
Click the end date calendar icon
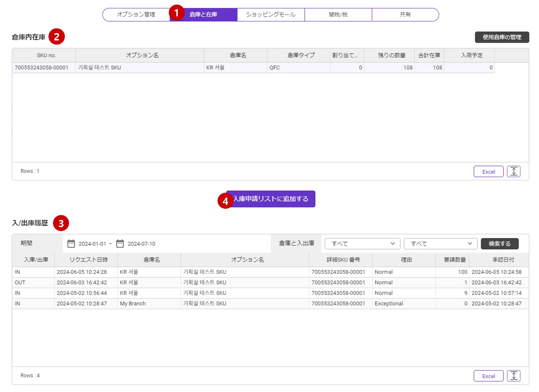(120, 244)
